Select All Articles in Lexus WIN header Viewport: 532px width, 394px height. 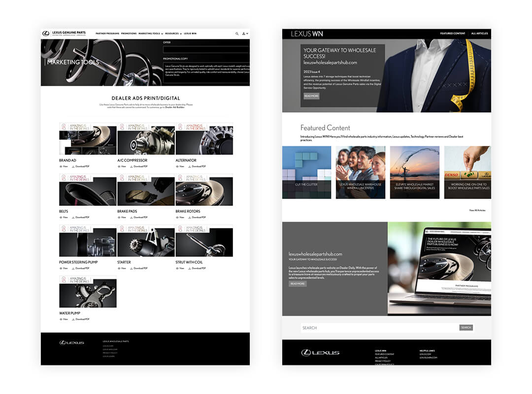[x=479, y=33]
